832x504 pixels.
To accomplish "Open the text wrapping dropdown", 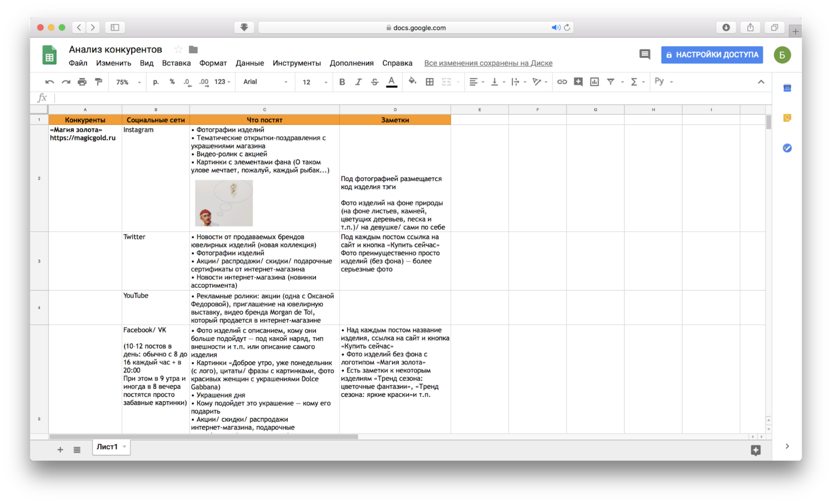I will [x=518, y=82].
